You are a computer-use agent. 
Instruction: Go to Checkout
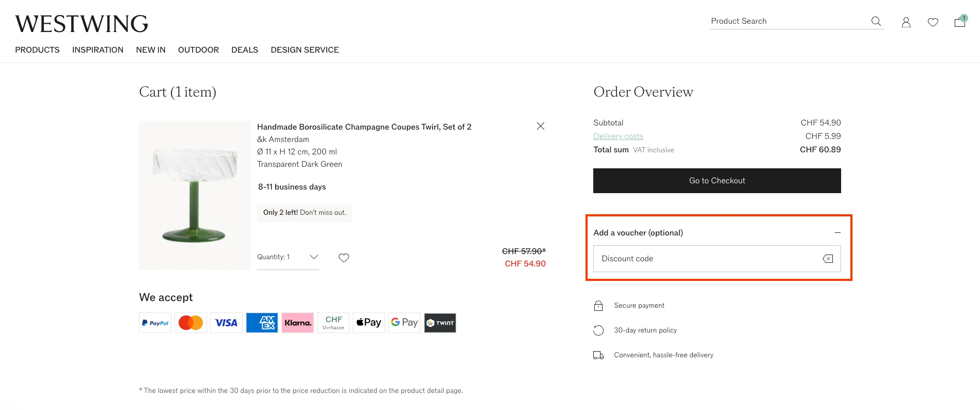[717, 181]
